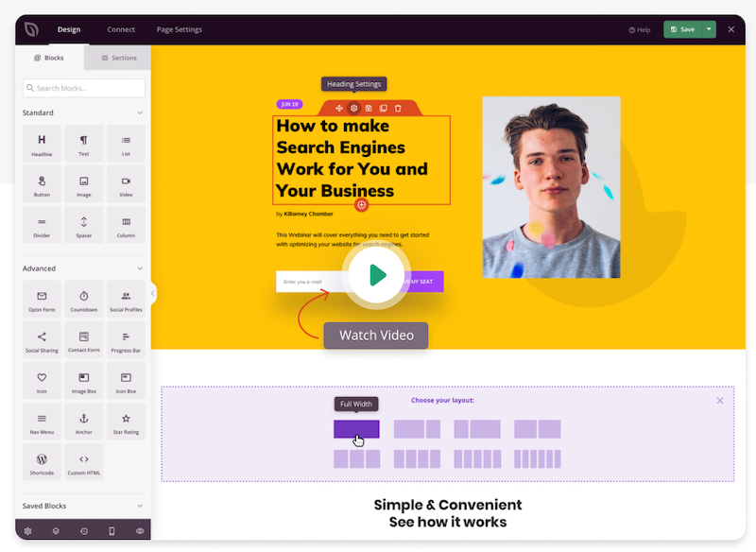Save the heading block as template

click(369, 108)
